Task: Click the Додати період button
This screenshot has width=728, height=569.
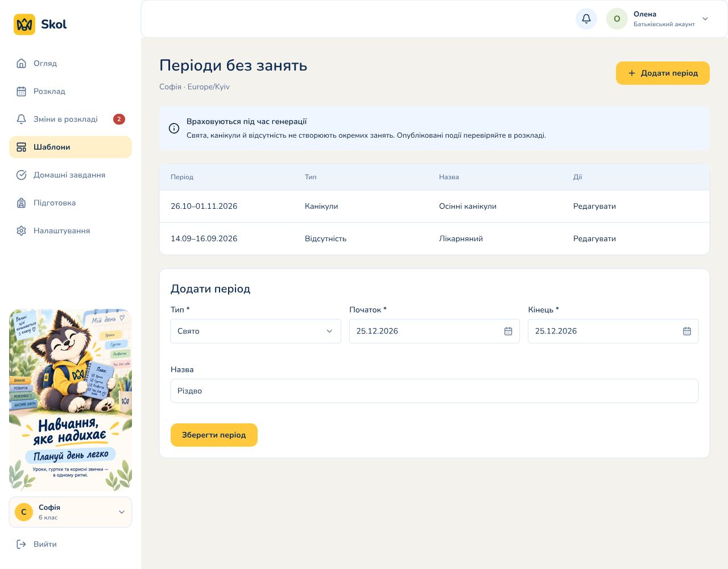Action: point(663,73)
